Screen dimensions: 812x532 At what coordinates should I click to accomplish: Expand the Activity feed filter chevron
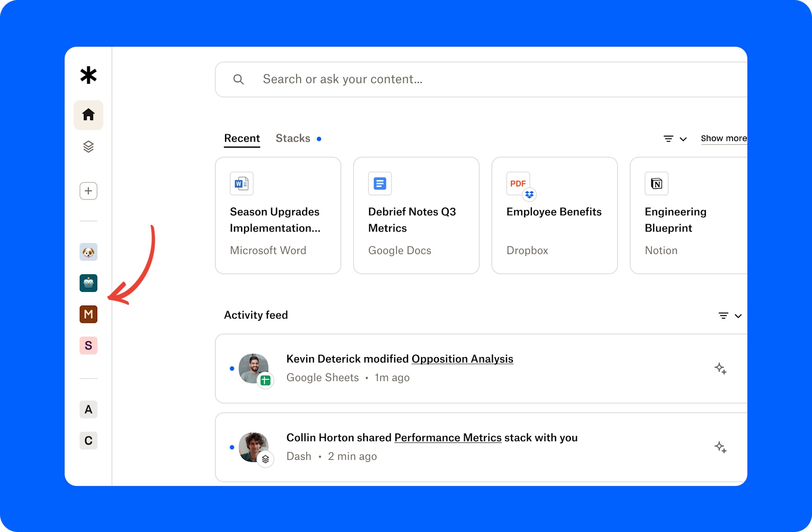pyautogui.click(x=738, y=316)
